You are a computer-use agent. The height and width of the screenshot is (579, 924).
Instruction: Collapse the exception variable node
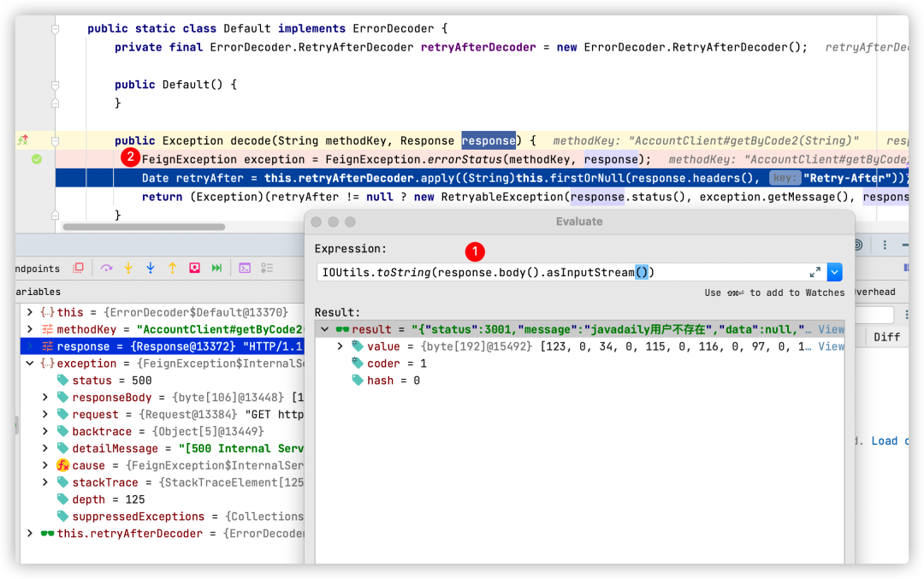point(30,363)
